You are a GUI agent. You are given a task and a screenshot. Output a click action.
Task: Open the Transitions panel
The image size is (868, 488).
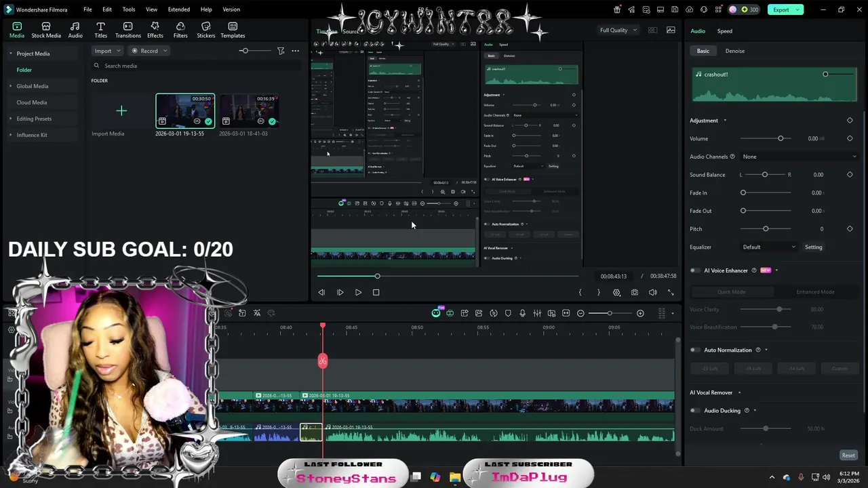[x=128, y=30]
